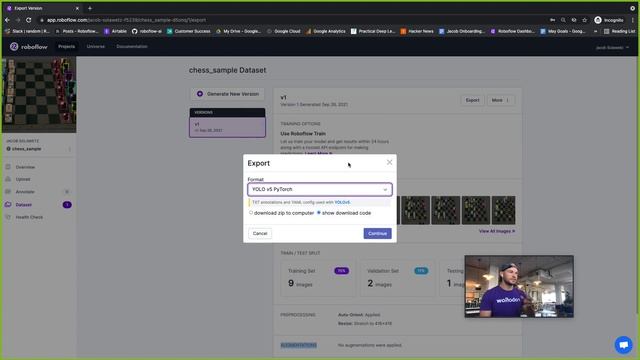This screenshot has height=360, width=640.
Task: Open the chess_sample project options menu
Action: tap(69, 149)
